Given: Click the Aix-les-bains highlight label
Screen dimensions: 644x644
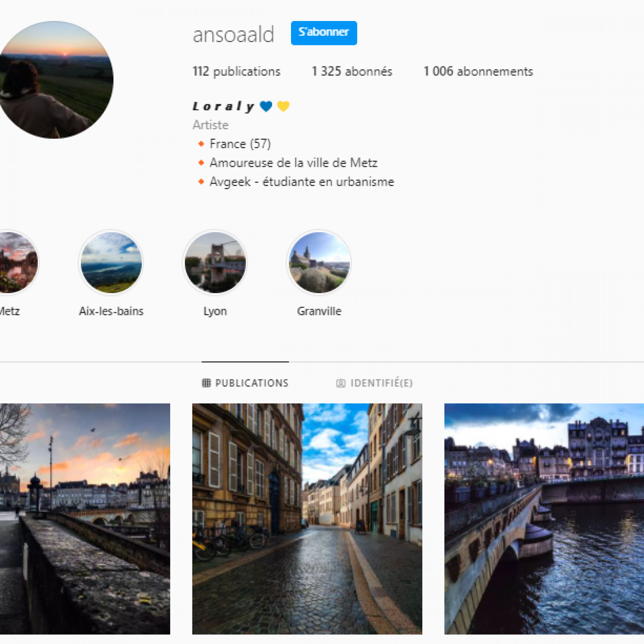Looking at the screenshot, I should [x=111, y=311].
